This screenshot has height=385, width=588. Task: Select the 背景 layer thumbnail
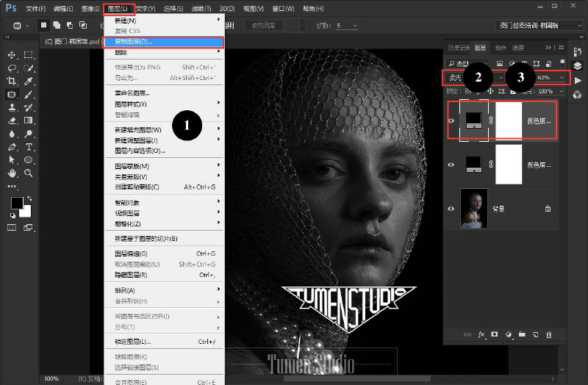[473, 209]
